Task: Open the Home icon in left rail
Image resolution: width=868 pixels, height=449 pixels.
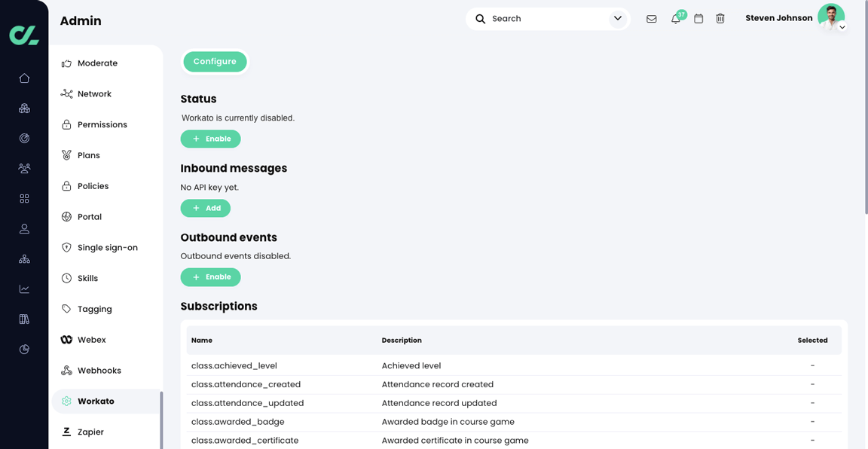Action: 24,78
